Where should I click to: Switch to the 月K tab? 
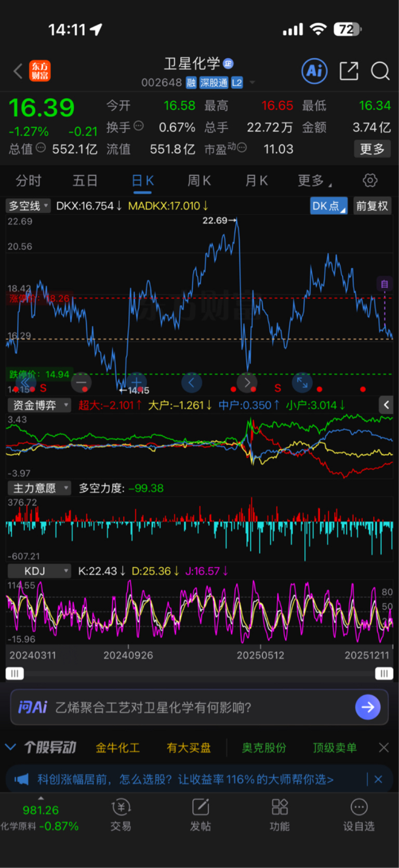[x=256, y=181]
